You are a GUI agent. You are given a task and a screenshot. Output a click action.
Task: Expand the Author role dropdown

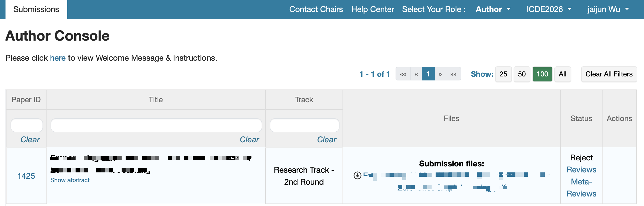(x=493, y=10)
